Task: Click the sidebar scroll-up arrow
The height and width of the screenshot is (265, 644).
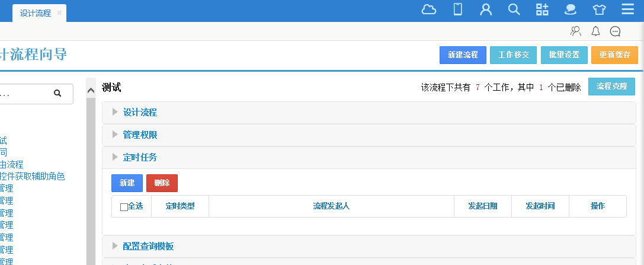Action: 91,91
